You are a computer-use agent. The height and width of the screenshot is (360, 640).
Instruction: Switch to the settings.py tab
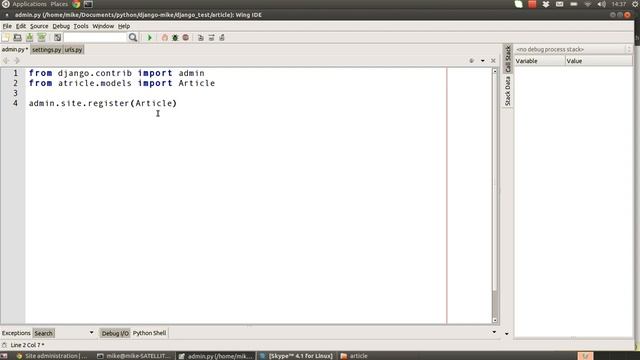47,50
